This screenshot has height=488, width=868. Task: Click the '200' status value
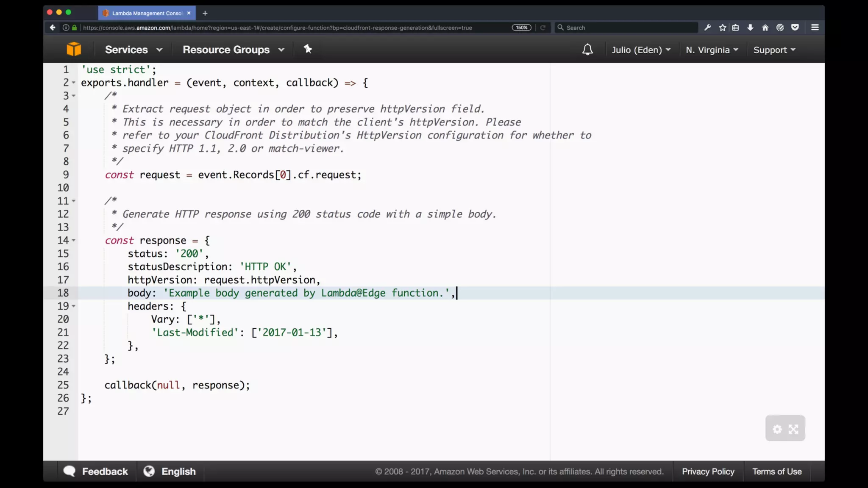point(189,253)
